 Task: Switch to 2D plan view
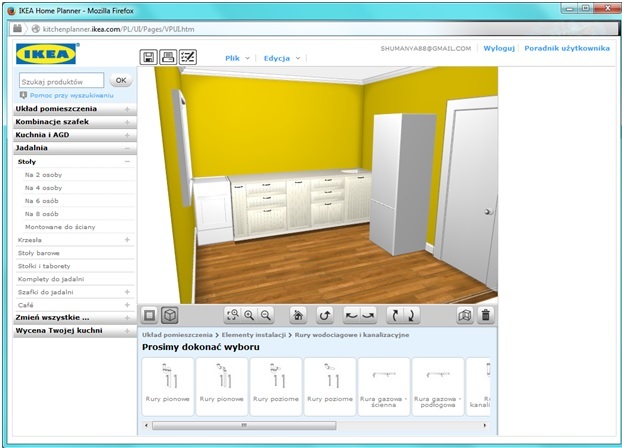click(x=150, y=315)
